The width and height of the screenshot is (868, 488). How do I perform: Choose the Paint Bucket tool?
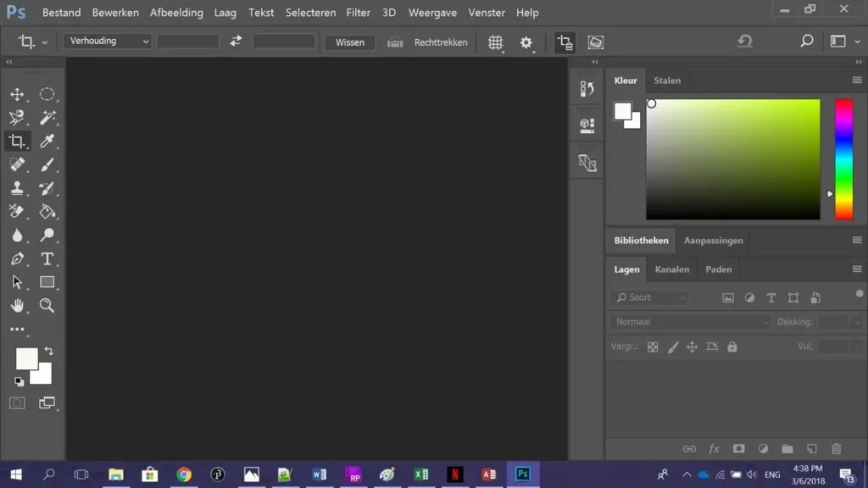pyautogui.click(x=47, y=212)
